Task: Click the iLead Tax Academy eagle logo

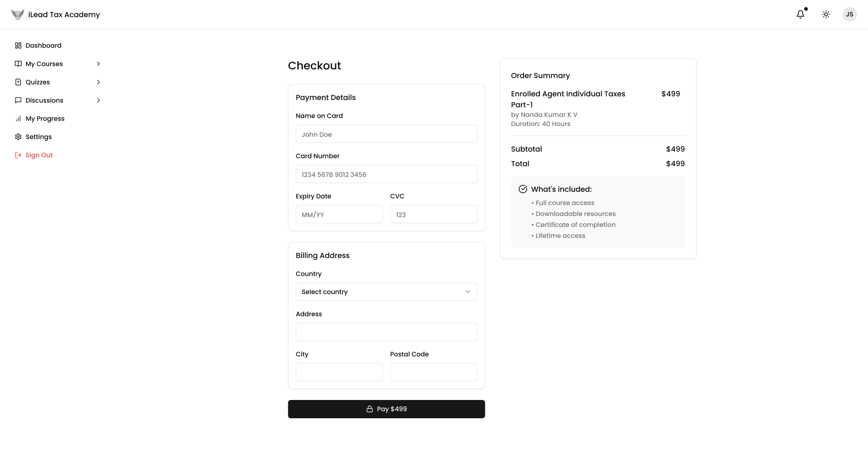Action: [x=18, y=15]
